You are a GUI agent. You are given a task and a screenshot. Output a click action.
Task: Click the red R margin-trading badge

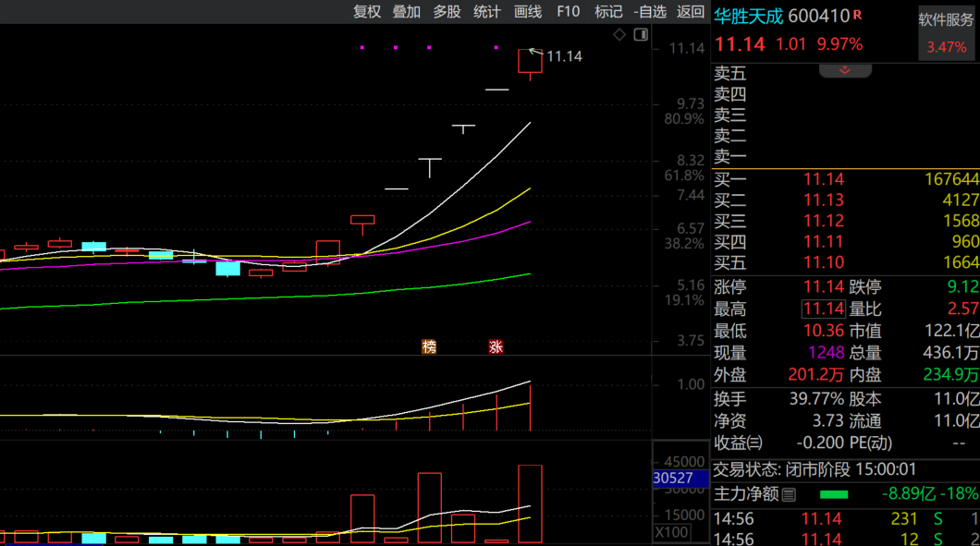click(x=858, y=15)
